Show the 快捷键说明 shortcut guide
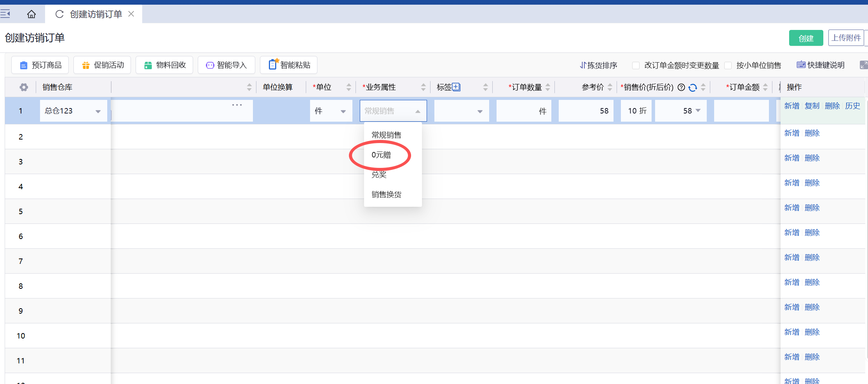 pos(821,65)
